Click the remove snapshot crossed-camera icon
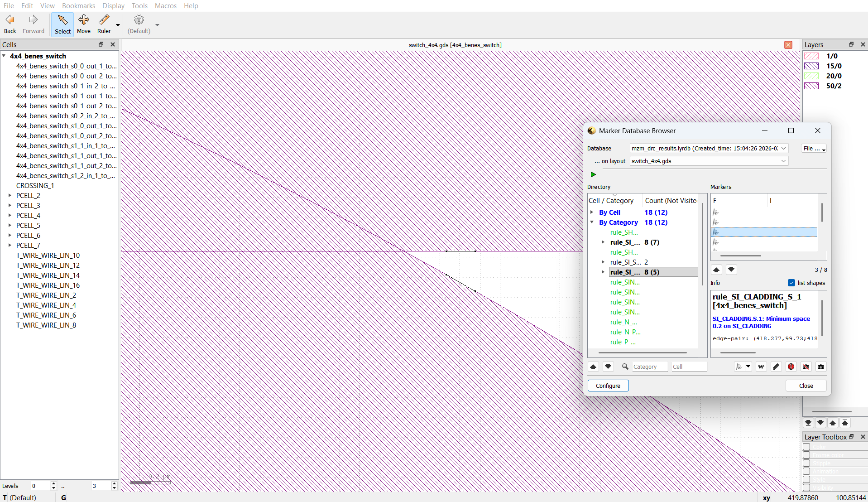This screenshot has width=868, height=502. coord(806,367)
